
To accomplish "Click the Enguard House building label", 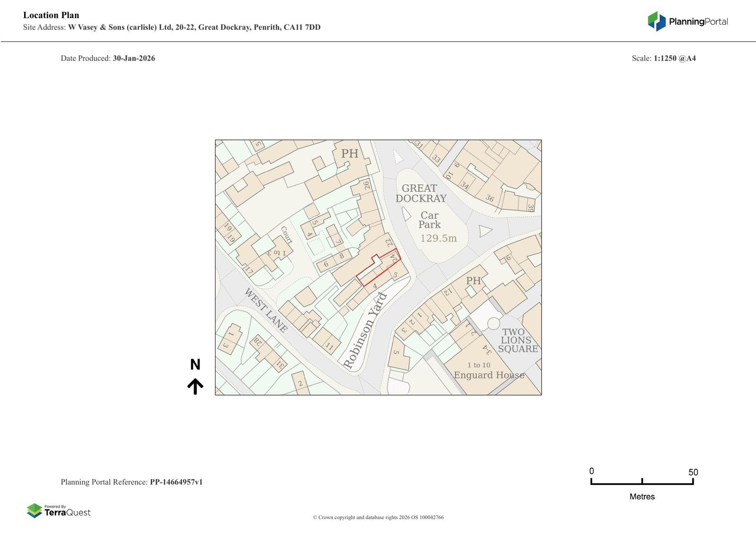I will tap(489, 375).
